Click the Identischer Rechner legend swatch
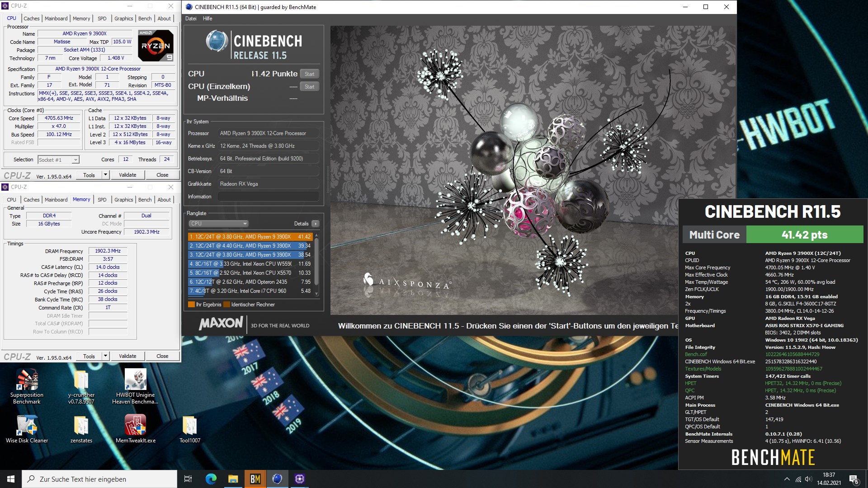This screenshot has width=868, height=488. pos(226,305)
